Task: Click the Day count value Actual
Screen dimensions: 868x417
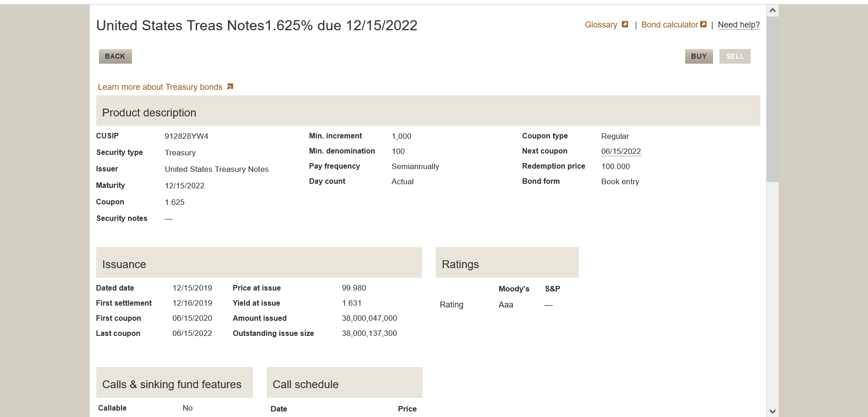Action: point(402,181)
